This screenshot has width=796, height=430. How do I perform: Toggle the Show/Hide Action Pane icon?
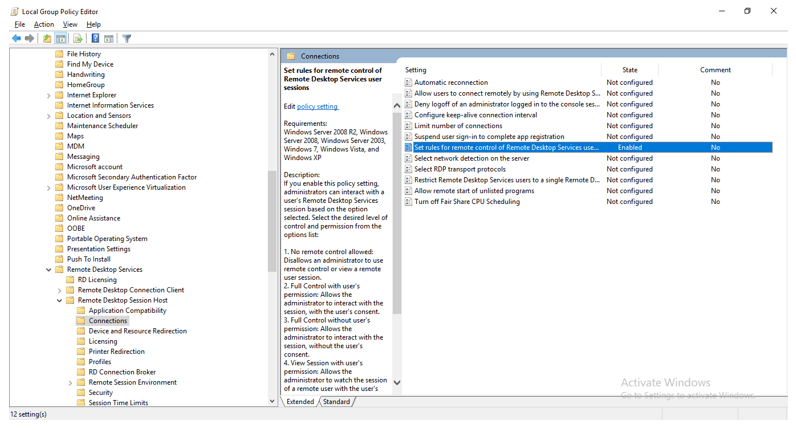109,38
